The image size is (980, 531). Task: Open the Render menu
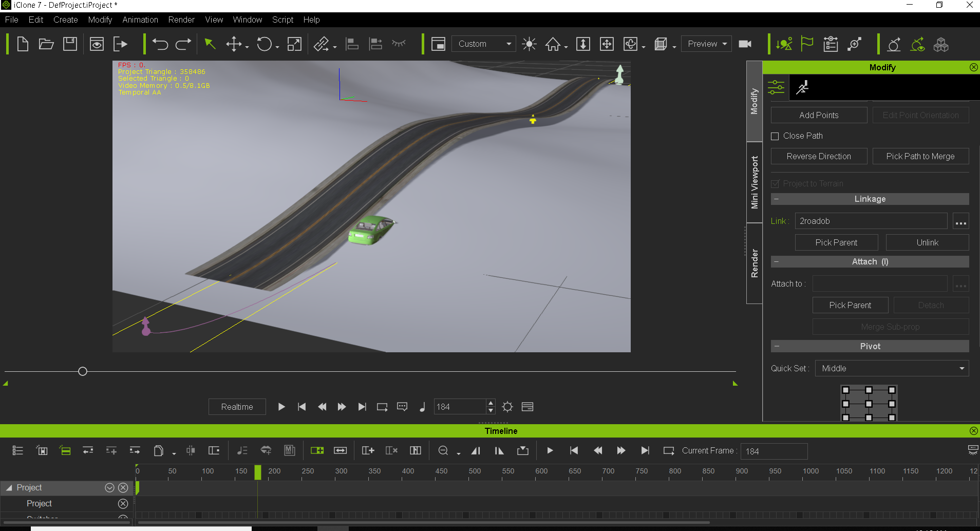click(181, 20)
